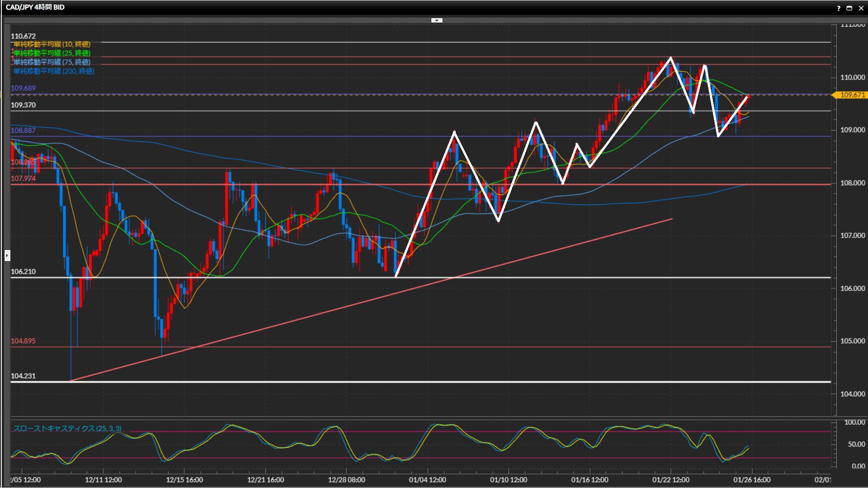Expand the top toolbar dropdown arrow
The width and height of the screenshot is (868, 488).
(437, 20)
